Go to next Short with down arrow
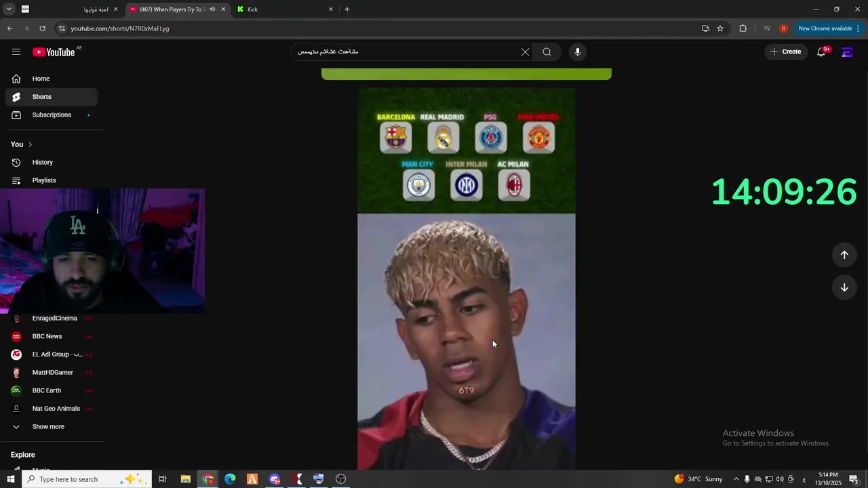Screen dimensions: 868x488 [844, 287]
